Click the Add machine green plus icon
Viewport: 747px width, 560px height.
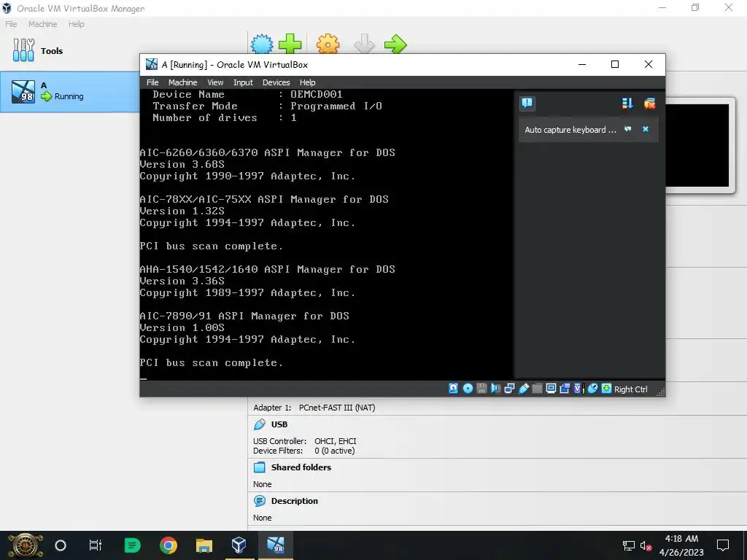[290, 44]
